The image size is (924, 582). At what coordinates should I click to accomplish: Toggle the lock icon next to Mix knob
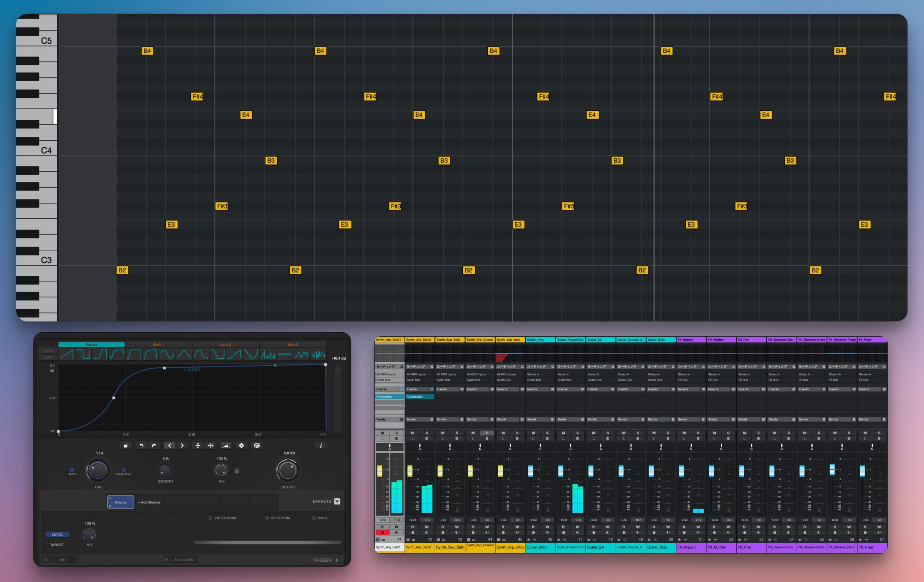point(237,471)
